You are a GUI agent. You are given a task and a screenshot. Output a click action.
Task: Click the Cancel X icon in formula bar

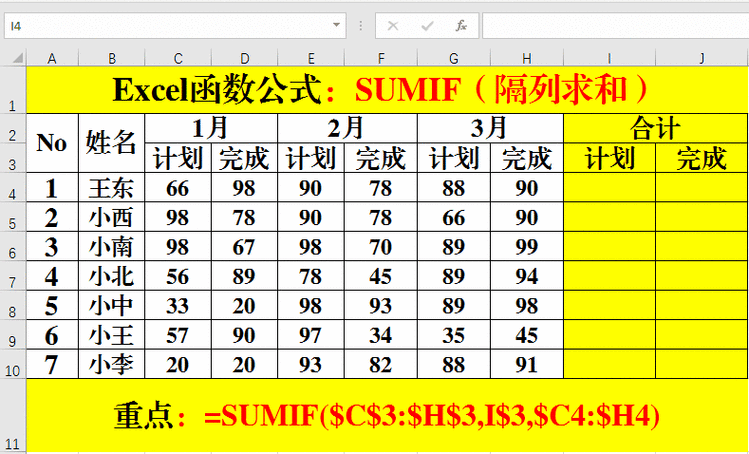click(393, 26)
